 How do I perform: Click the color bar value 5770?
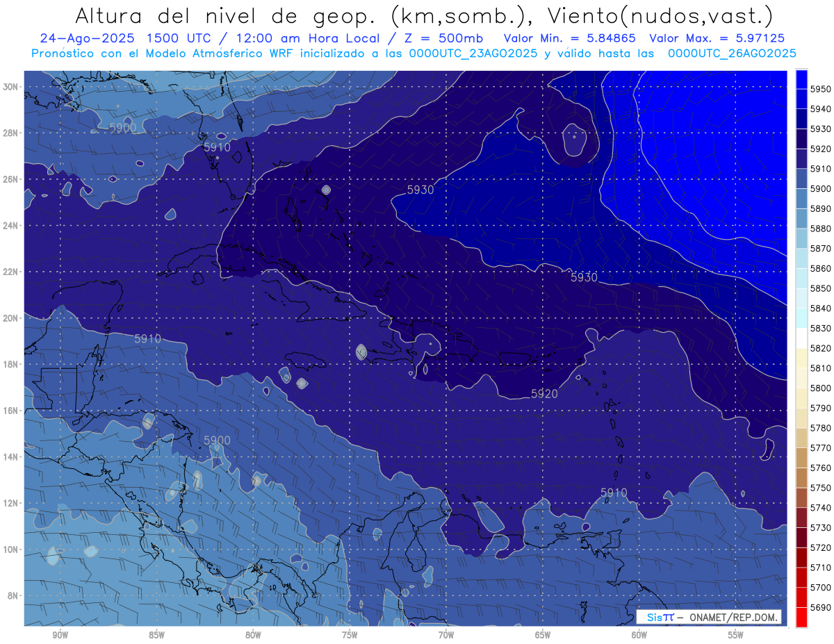point(821,448)
